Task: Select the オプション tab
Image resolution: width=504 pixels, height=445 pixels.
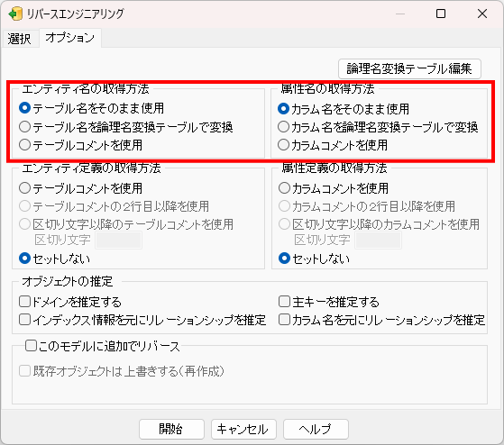Action: point(69,38)
